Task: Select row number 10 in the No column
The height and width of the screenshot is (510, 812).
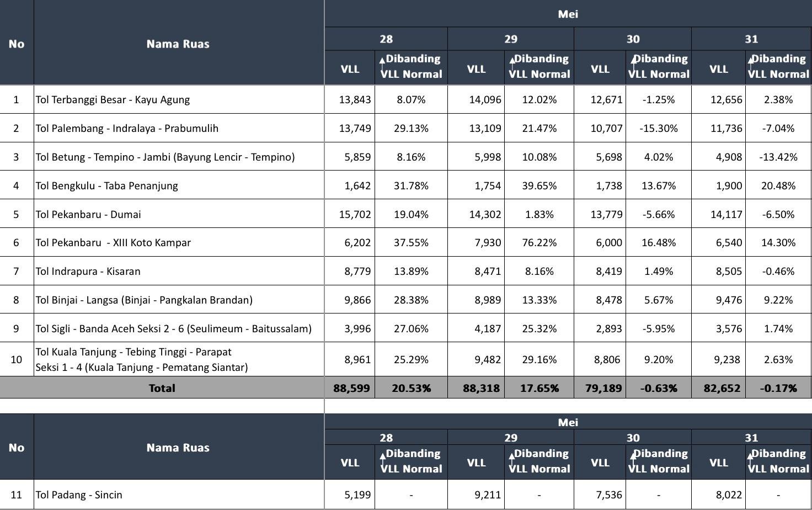Action: [17, 359]
